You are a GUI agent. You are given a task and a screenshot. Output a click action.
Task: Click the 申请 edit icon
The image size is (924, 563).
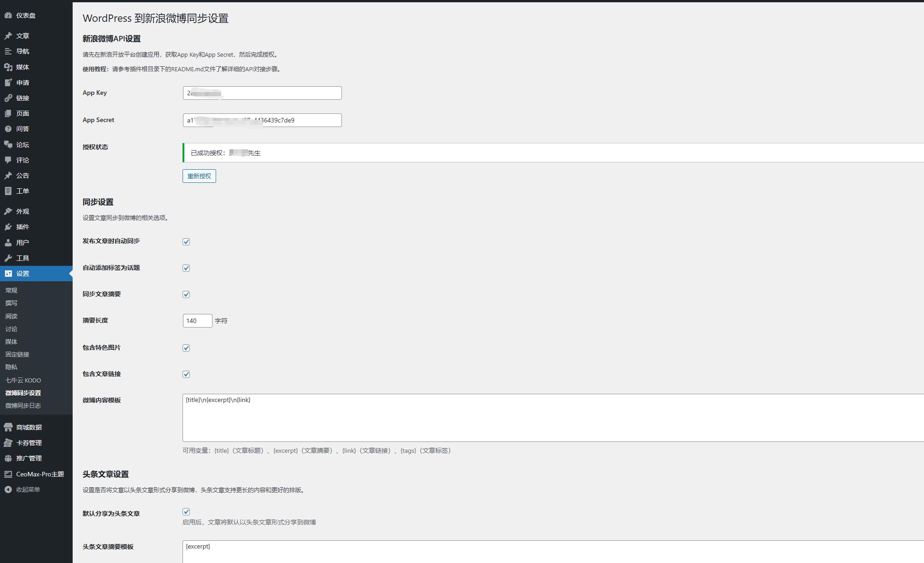tap(8, 83)
